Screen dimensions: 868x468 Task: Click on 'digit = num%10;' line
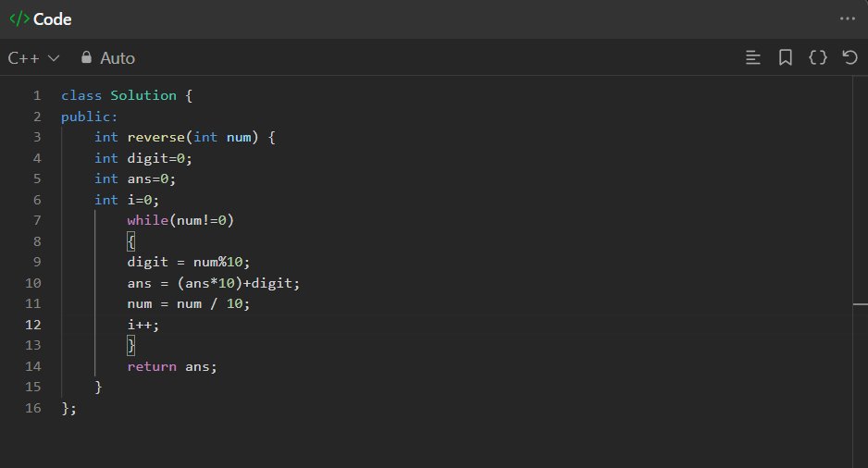pos(189,263)
